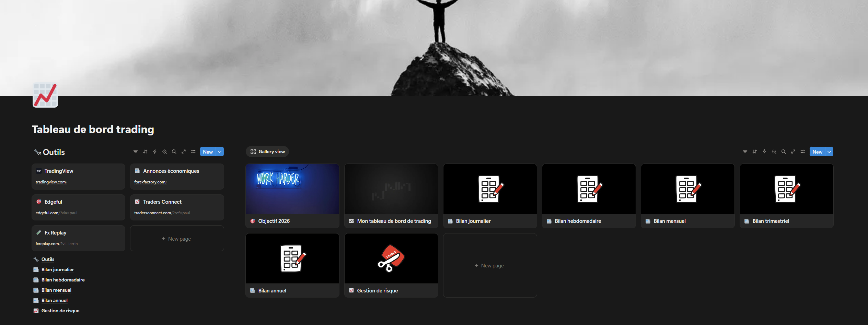Screen dimensions: 868x325
Task: Open automations lightning icon in Outils toolbar
Action: click(x=155, y=152)
